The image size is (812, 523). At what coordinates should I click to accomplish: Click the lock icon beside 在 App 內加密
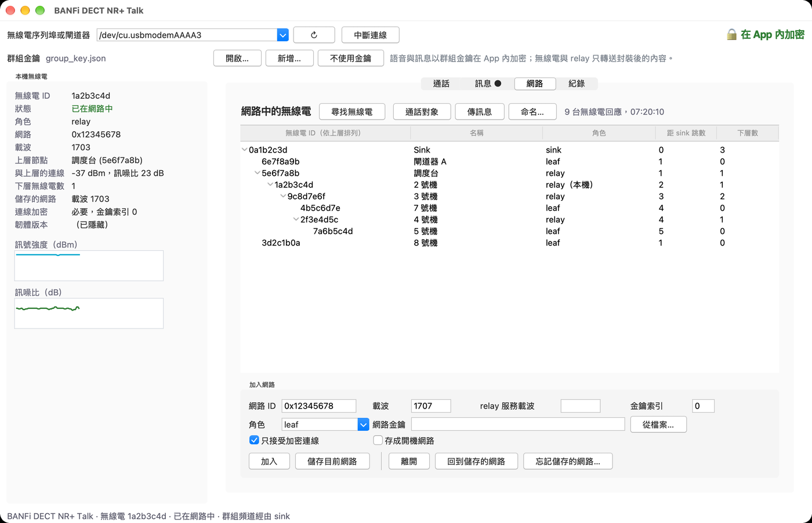point(731,35)
